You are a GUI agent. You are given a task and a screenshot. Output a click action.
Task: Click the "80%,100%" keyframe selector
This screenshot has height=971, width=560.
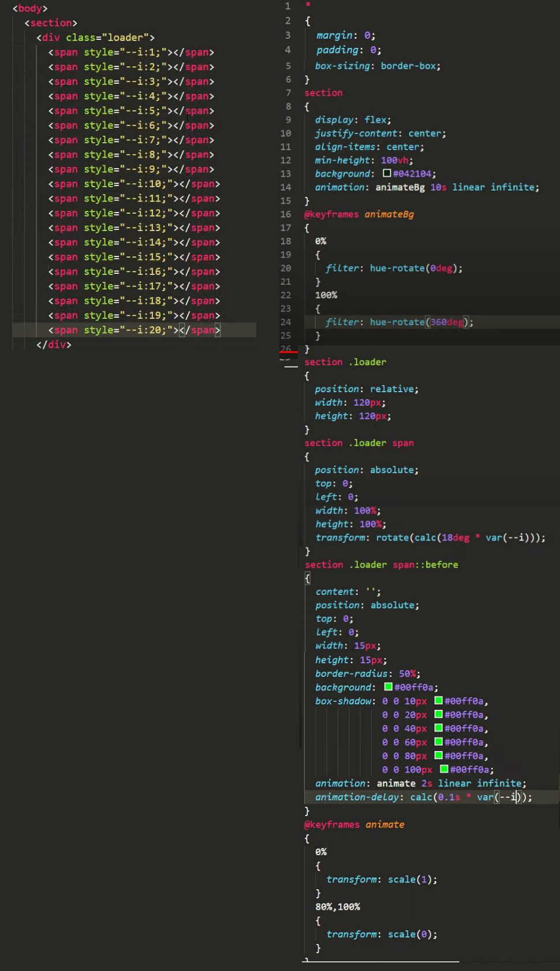coord(338,907)
